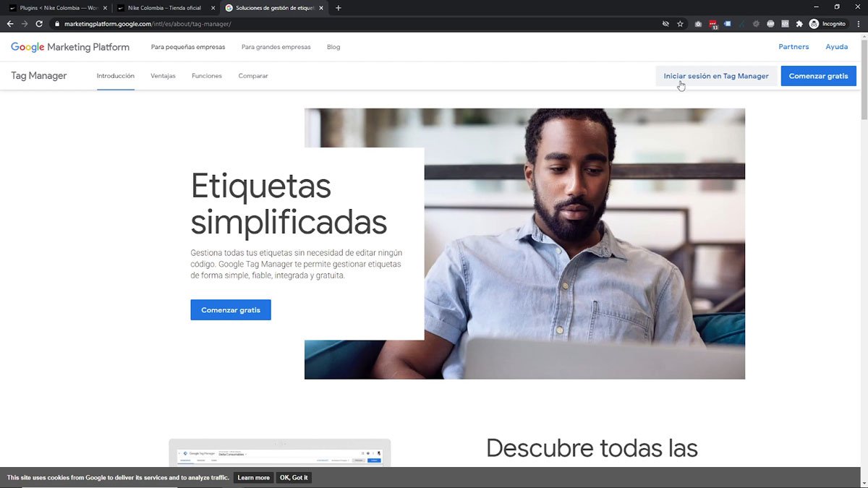Click the third-party cookies blocked eye icon
The width and height of the screenshot is (868, 488).
(x=665, y=24)
